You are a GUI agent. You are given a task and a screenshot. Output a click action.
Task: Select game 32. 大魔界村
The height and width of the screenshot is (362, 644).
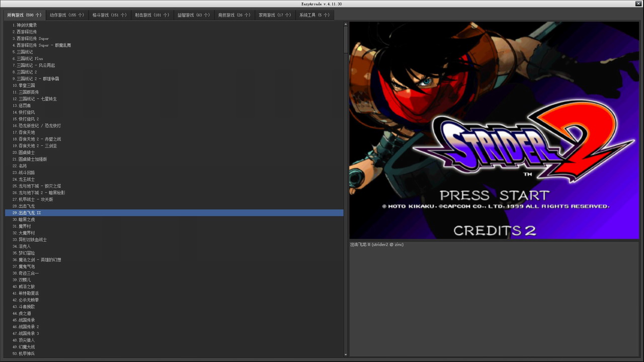174,233
